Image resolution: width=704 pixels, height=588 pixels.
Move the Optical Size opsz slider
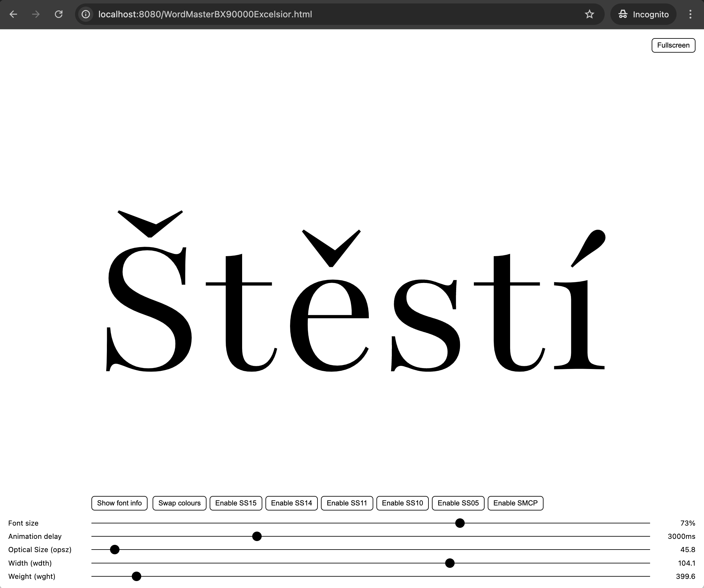(115, 550)
